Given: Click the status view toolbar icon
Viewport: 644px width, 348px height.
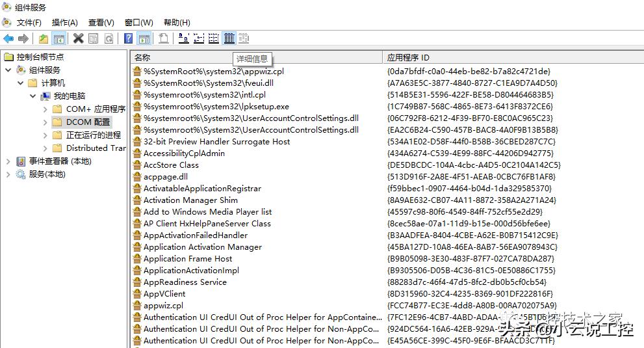Looking at the screenshot, I should click(244, 38).
